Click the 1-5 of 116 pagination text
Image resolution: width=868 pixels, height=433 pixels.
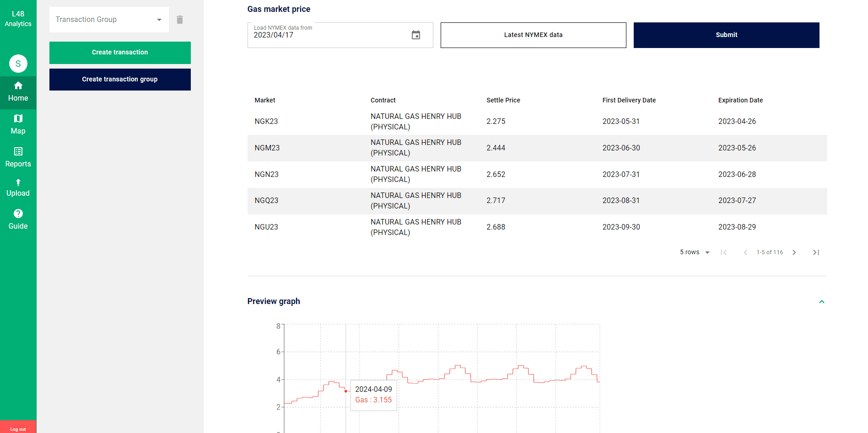click(x=770, y=252)
